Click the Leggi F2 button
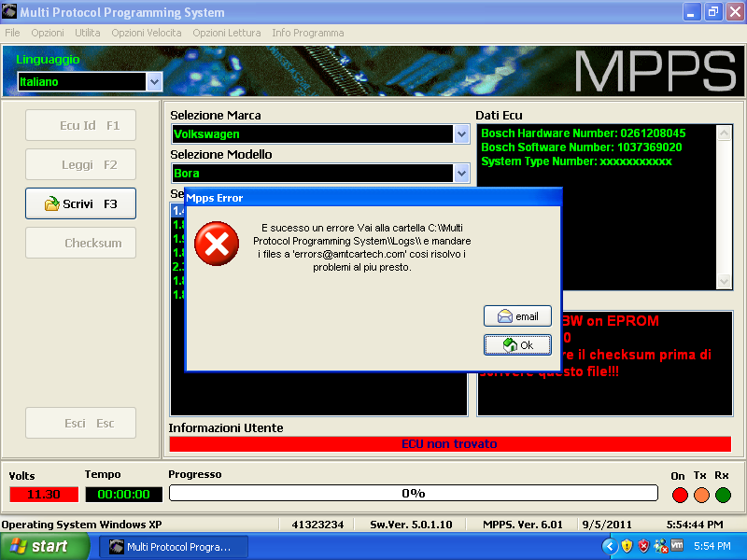The height and width of the screenshot is (560, 747). [80, 165]
